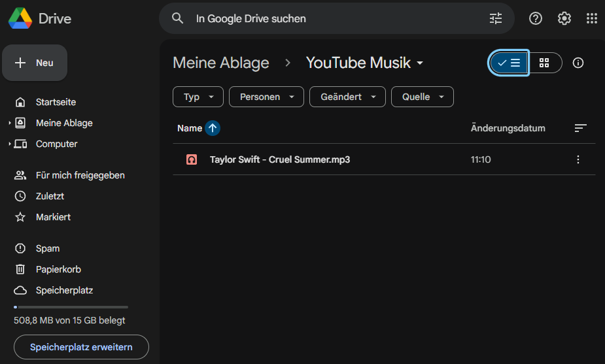605x364 pixels.
Task: Click Speicherplatz erweitern button
Action: pyautogui.click(x=81, y=347)
